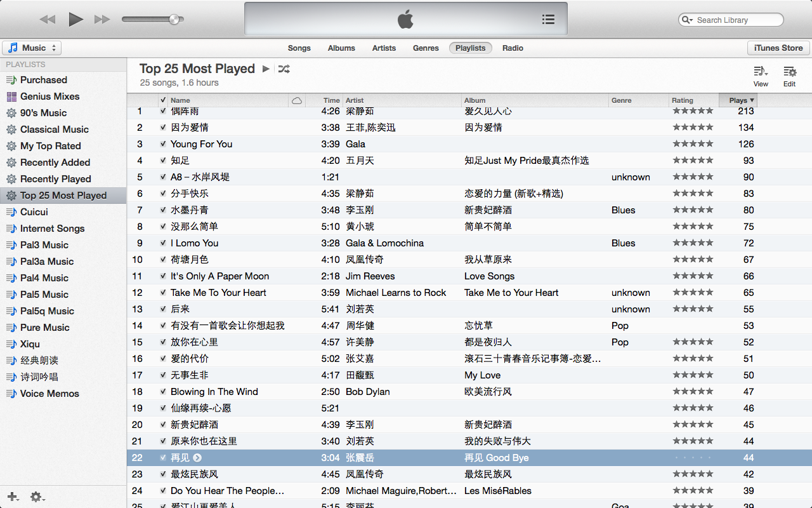This screenshot has width=812, height=508.
Task: Toggle the checkmark column header
Action: tap(163, 100)
